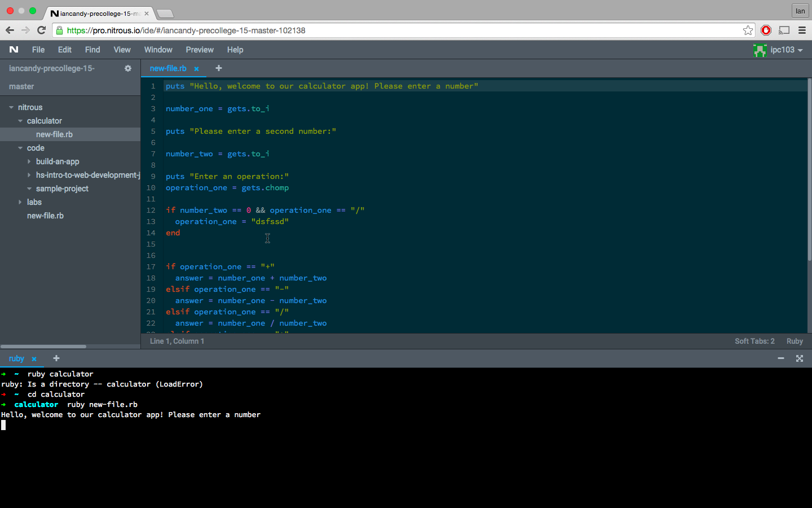Minimize the terminal panel

point(781,358)
